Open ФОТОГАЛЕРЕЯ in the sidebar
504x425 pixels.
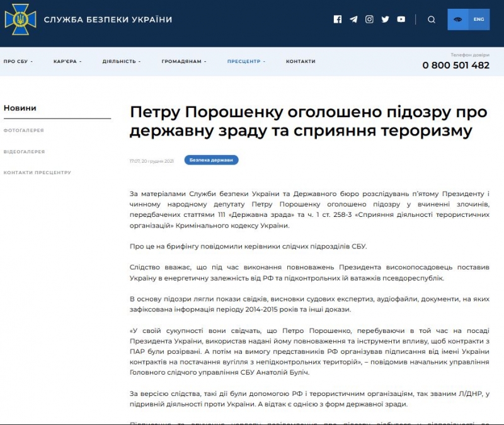[x=24, y=131]
